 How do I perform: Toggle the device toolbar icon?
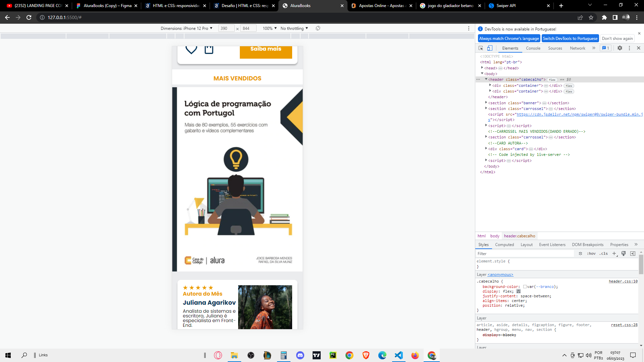[x=490, y=48]
